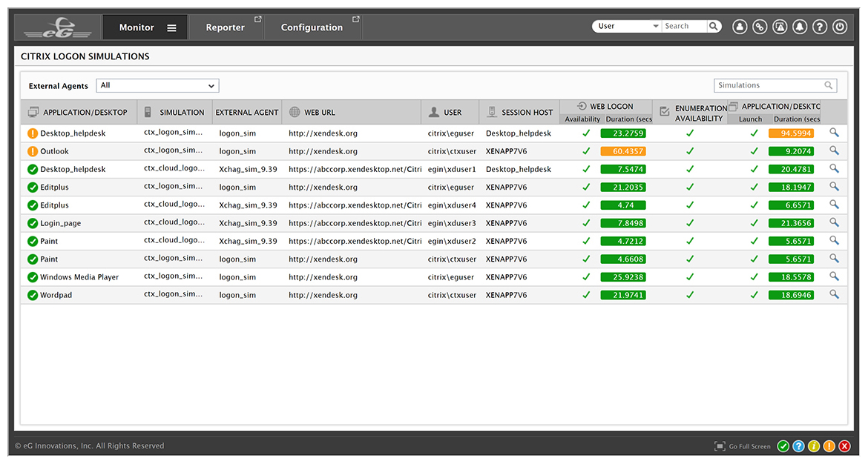Click user egin\xduser2 in the table
Viewport: 868px width, 464px height.
452,241
